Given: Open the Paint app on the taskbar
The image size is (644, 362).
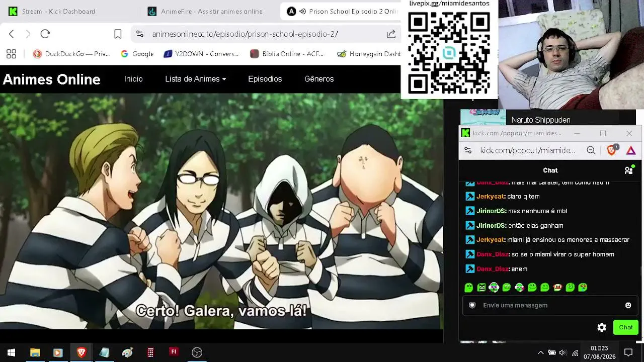Looking at the screenshot, I should pyautogui.click(x=127, y=352).
